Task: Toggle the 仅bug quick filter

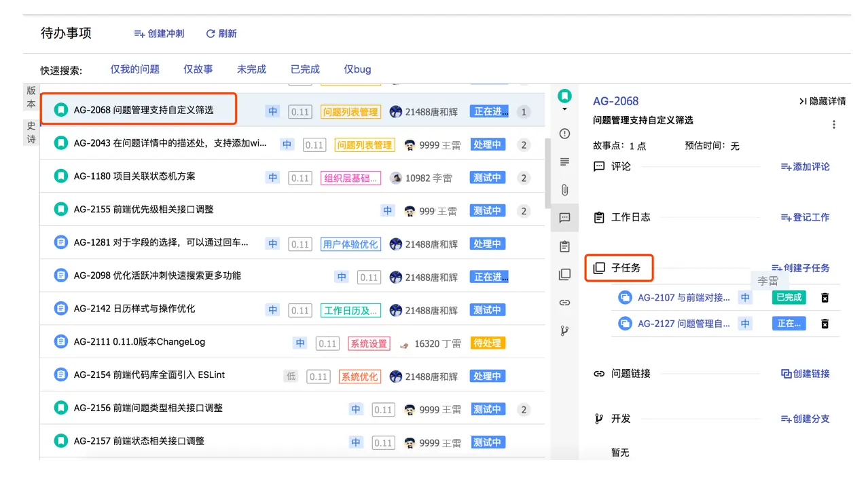Action: (357, 69)
